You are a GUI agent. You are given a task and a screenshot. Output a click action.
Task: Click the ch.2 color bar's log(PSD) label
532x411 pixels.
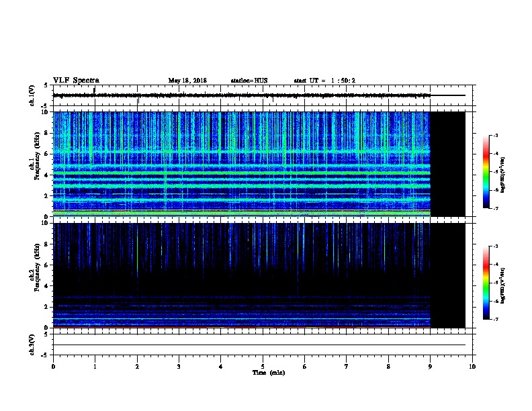pyautogui.click(x=503, y=285)
